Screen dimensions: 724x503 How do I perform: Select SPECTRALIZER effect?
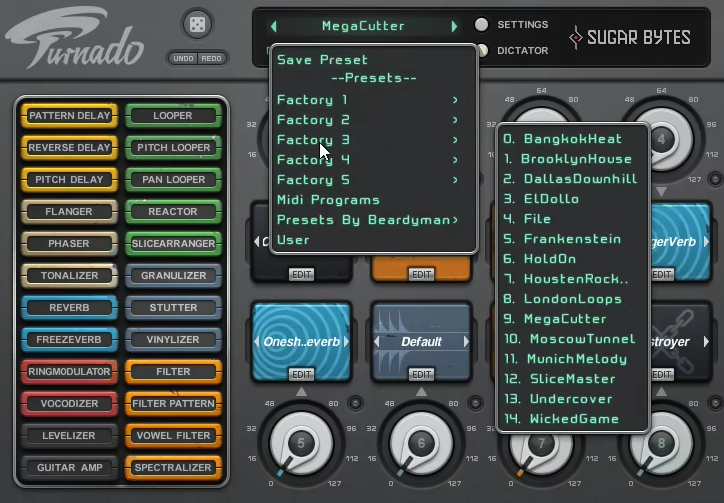173,467
